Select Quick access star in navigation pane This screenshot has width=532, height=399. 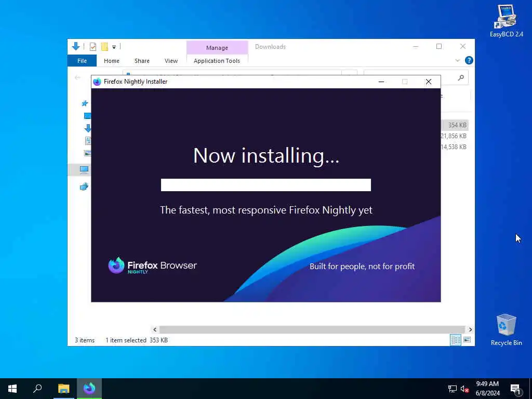pyautogui.click(x=85, y=103)
